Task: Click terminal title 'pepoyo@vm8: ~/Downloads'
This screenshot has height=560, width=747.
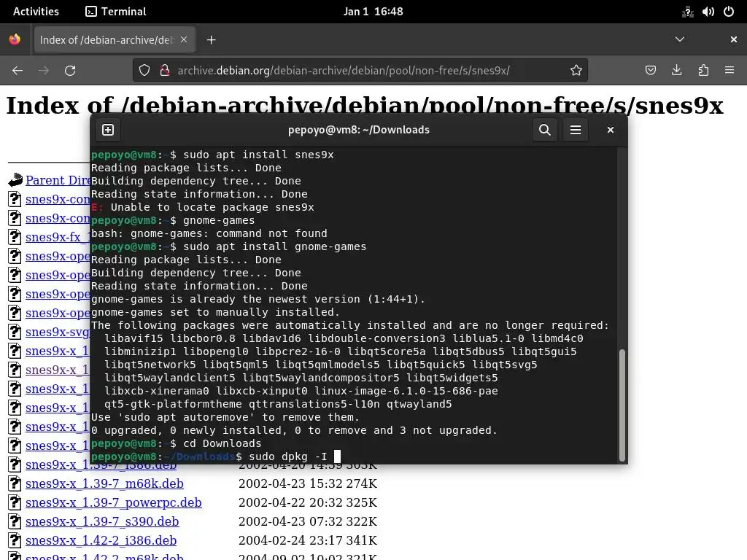Action: (x=359, y=130)
